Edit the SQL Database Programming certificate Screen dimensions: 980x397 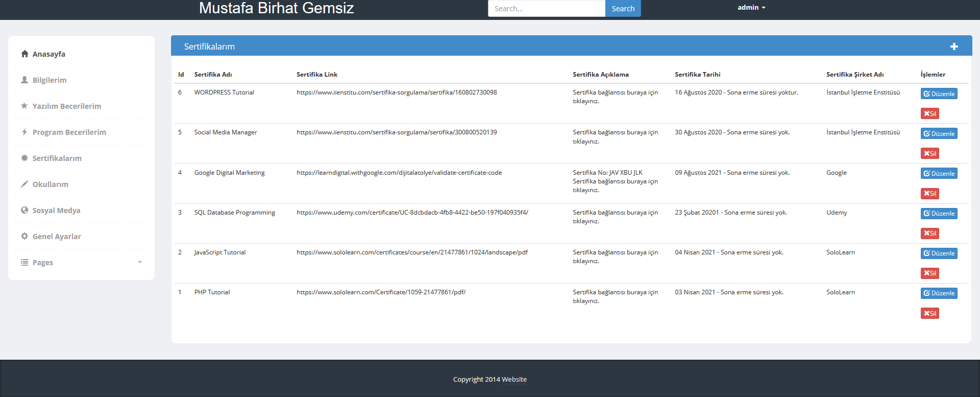(939, 214)
